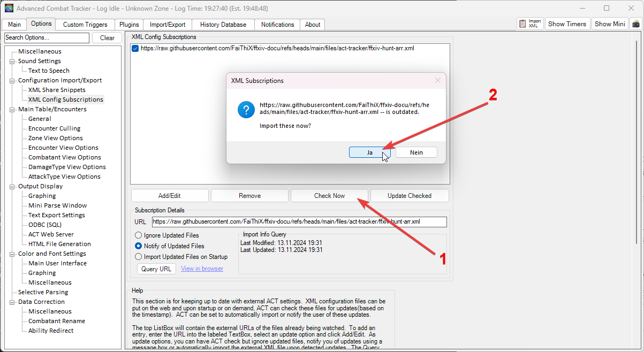Open the History Database tab
The image size is (644, 352).
pos(223,25)
